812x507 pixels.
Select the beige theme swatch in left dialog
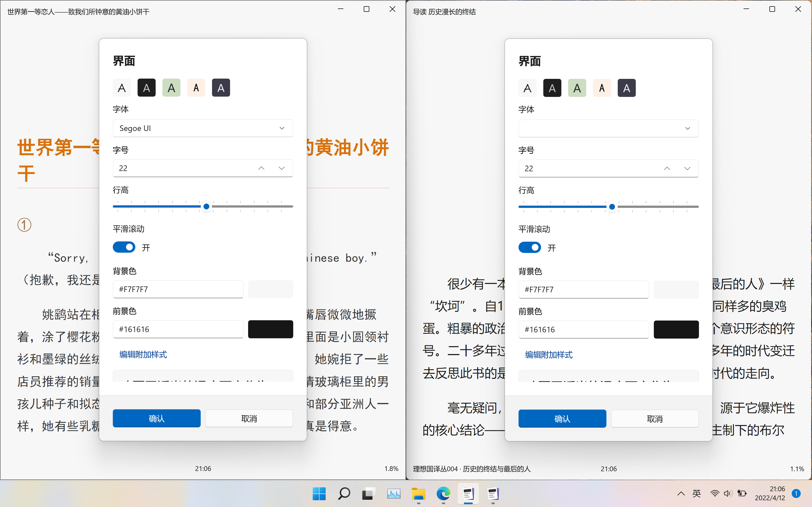(196, 88)
